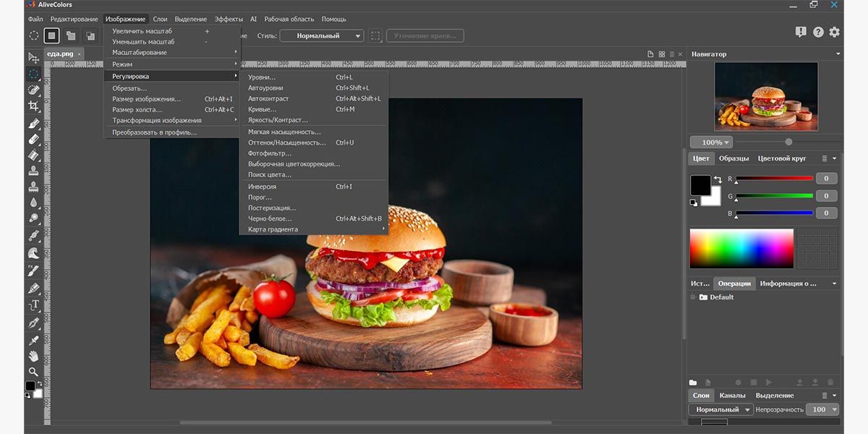The image size is (868, 434).
Task: Click the horizontal canvas scrollbar
Action: click(x=365, y=422)
